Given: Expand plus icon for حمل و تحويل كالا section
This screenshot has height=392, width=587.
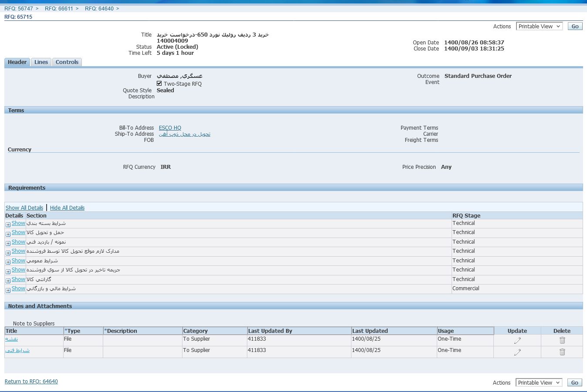Looking at the screenshot, I should pyautogui.click(x=8, y=234).
